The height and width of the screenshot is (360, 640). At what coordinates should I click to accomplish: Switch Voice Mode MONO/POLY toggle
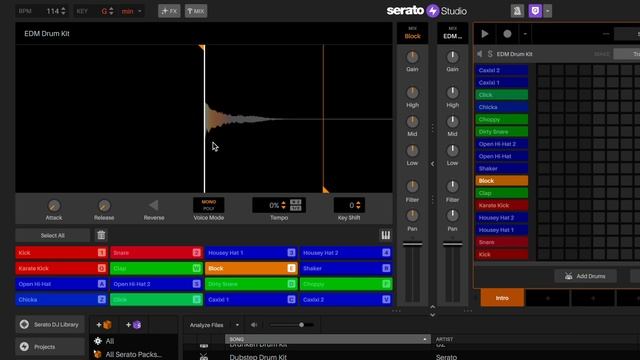point(209,205)
